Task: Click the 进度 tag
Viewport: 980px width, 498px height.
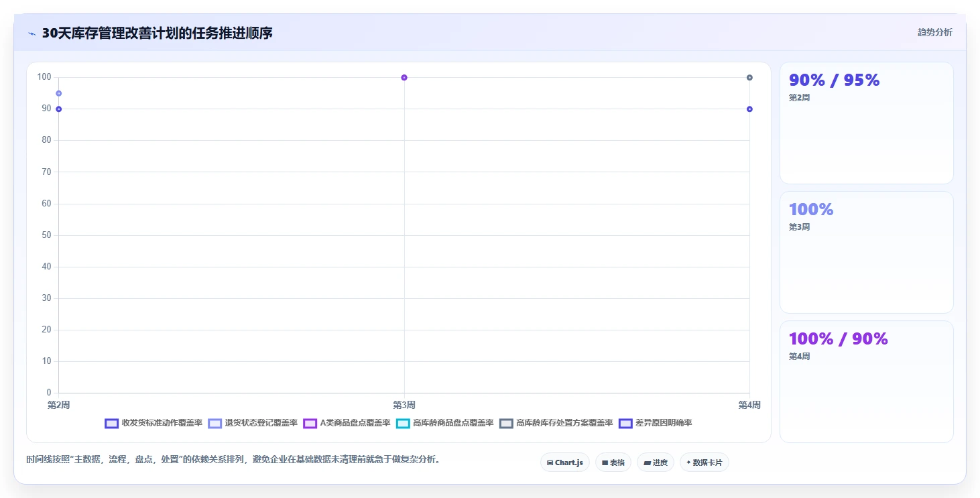Action: 656,462
